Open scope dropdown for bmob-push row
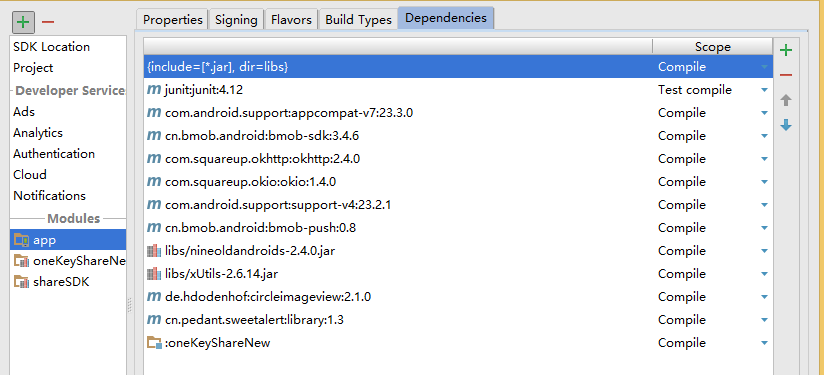Image resolution: width=824 pixels, height=375 pixels. [x=764, y=228]
